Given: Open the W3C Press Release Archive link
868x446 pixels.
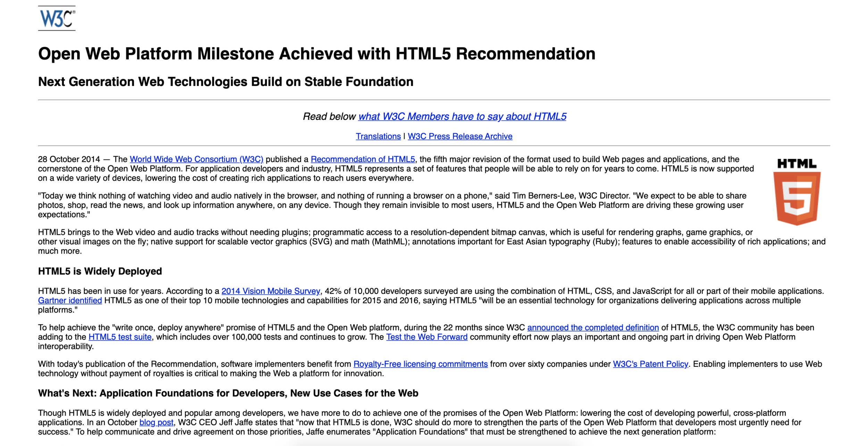Looking at the screenshot, I should (460, 136).
